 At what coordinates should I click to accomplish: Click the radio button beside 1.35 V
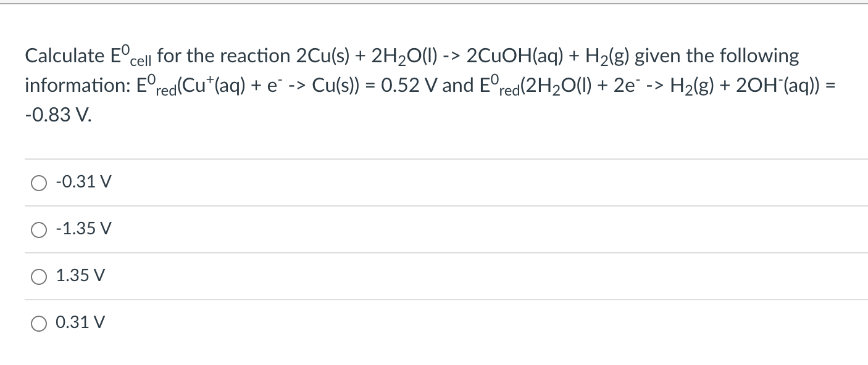[x=39, y=275]
